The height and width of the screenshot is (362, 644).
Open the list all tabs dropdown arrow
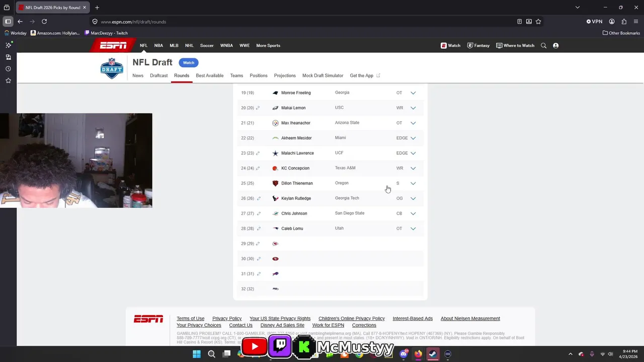578,8
